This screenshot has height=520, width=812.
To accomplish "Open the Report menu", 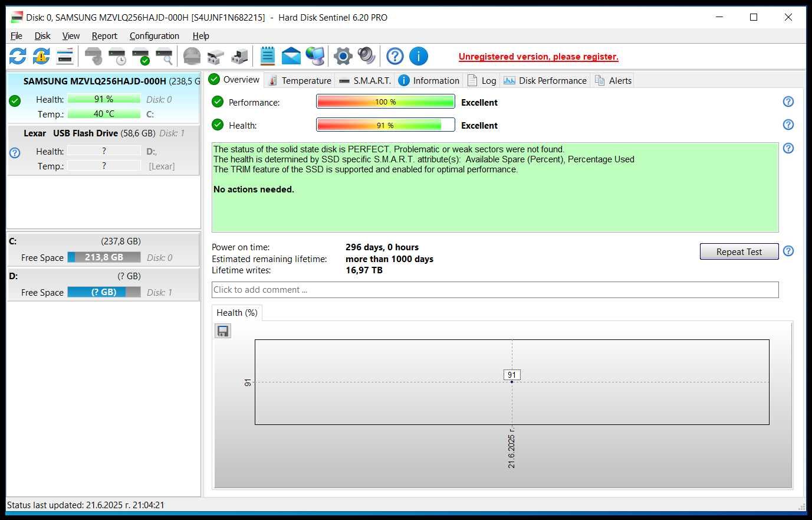I will (x=104, y=36).
